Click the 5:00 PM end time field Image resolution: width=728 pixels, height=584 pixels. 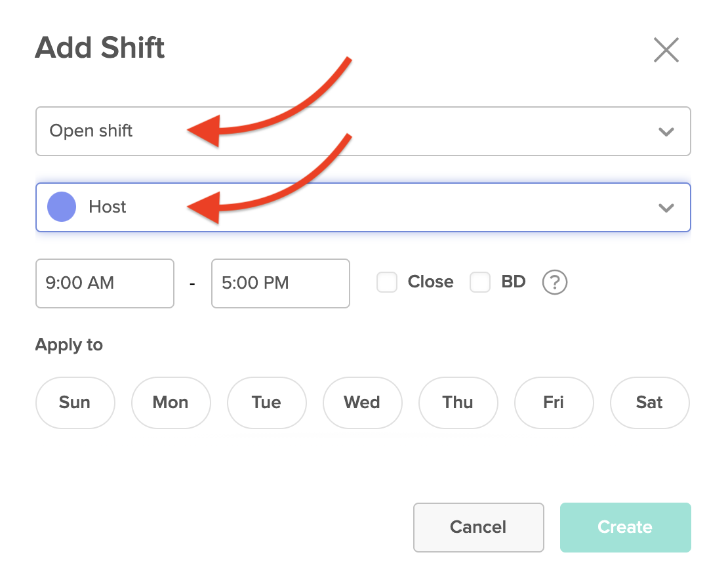pos(281,283)
